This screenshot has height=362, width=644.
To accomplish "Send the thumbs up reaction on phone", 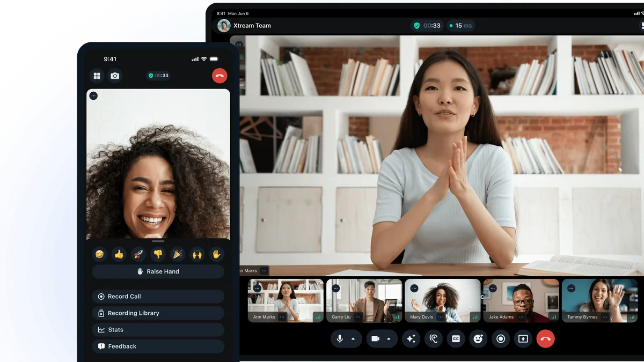I will pos(119,254).
